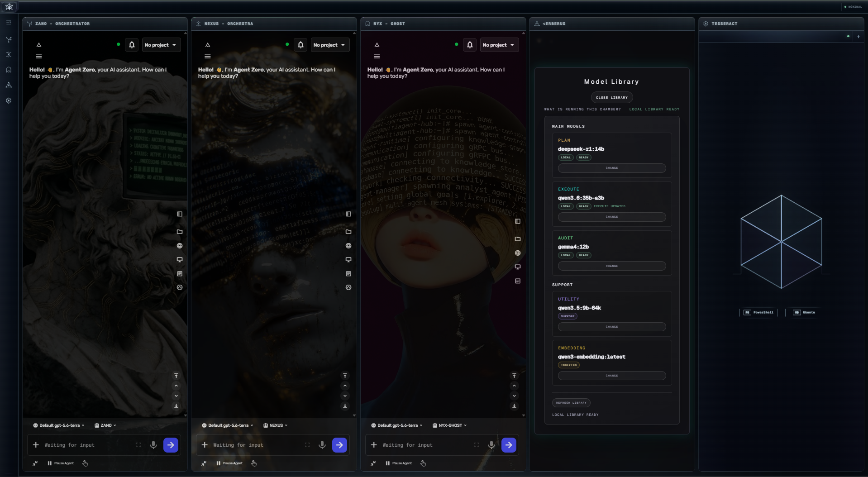Image resolution: width=868 pixels, height=477 pixels.
Task: Open NYX-GHOST agent profile dropdown
Action: click(x=449, y=425)
